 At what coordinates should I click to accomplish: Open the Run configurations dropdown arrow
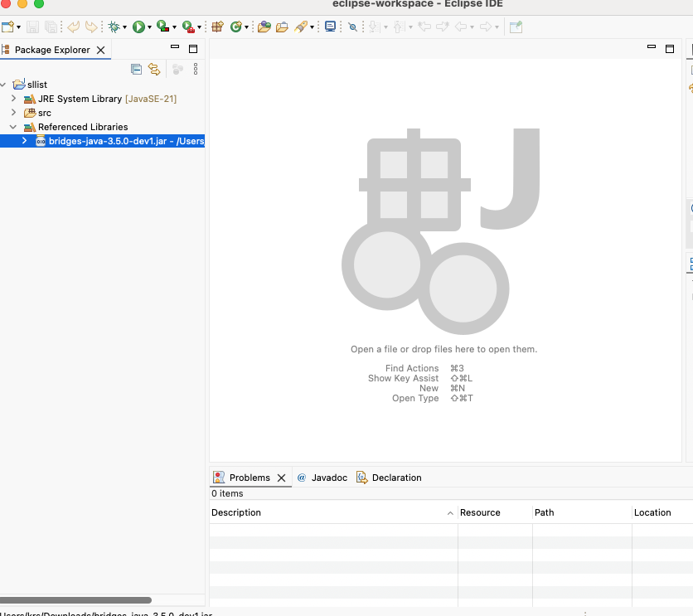[x=149, y=27]
